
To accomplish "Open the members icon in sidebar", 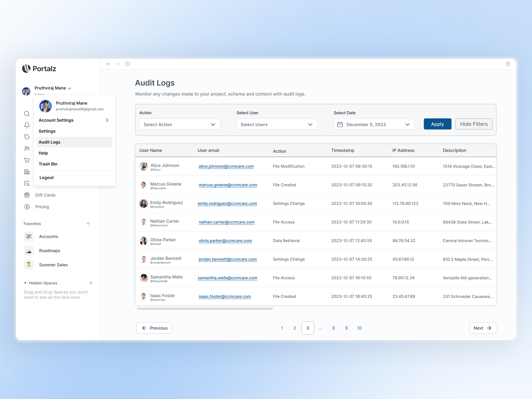I will pyautogui.click(x=27, y=148).
